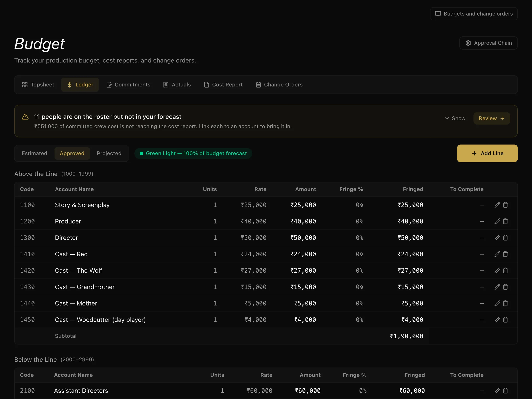532x399 pixels.
Task: Click account code 1450
Action: coord(27,320)
